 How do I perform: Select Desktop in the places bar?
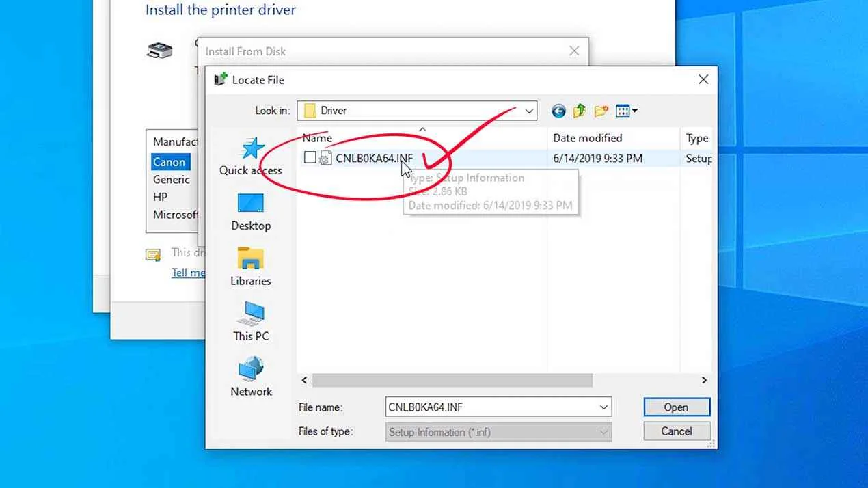(x=251, y=212)
